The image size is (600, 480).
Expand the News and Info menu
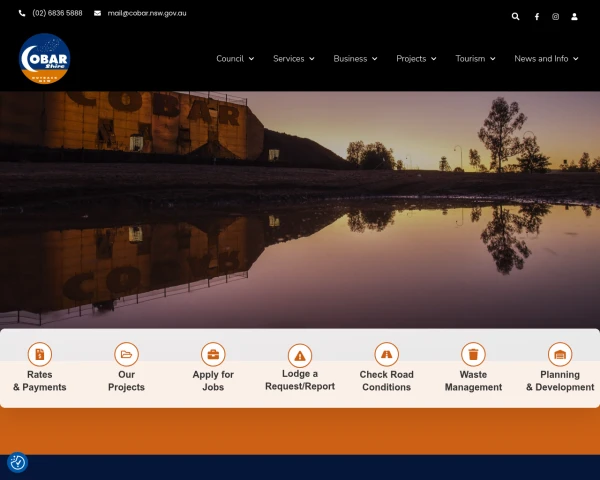click(x=546, y=59)
